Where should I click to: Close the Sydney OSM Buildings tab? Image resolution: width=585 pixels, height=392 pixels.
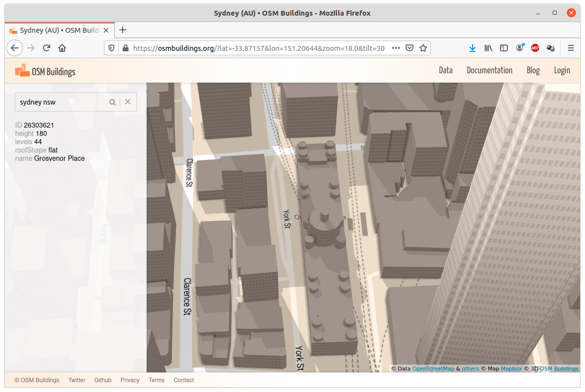click(x=106, y=30)
